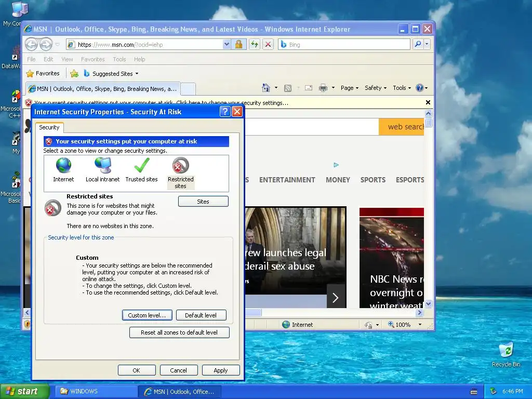Select the Local intranet zone icon
The width and height of the screenshot is (532, 399).
point(103,166)
